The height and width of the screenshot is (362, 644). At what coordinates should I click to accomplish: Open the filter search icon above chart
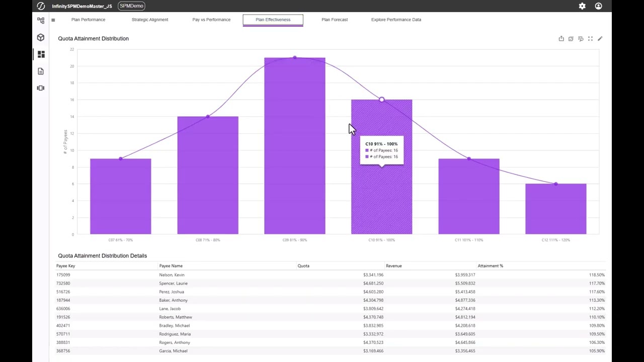[581, 39]
